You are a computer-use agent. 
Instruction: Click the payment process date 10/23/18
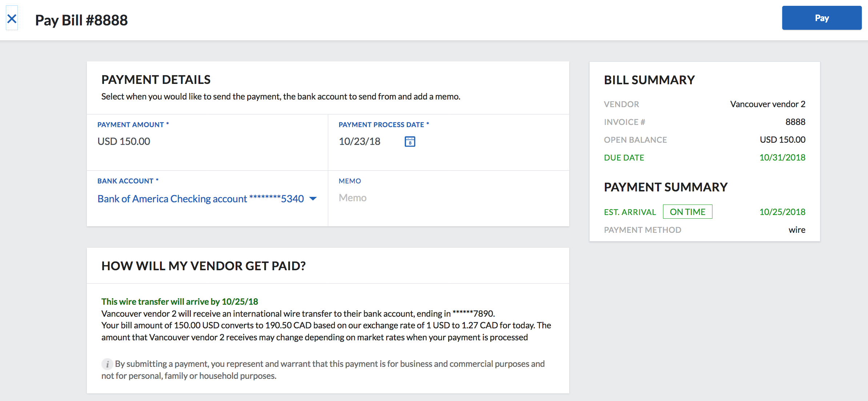(x=359, y=141)
